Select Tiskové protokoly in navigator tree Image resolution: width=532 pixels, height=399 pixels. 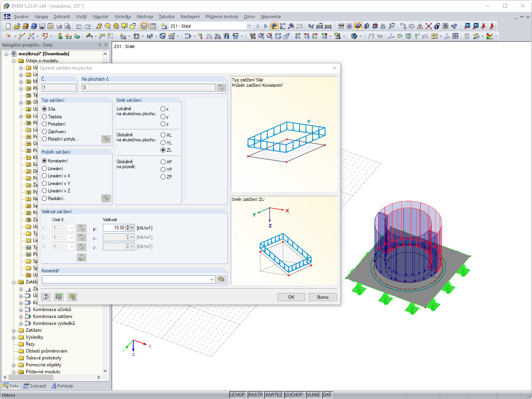point(43,358)
